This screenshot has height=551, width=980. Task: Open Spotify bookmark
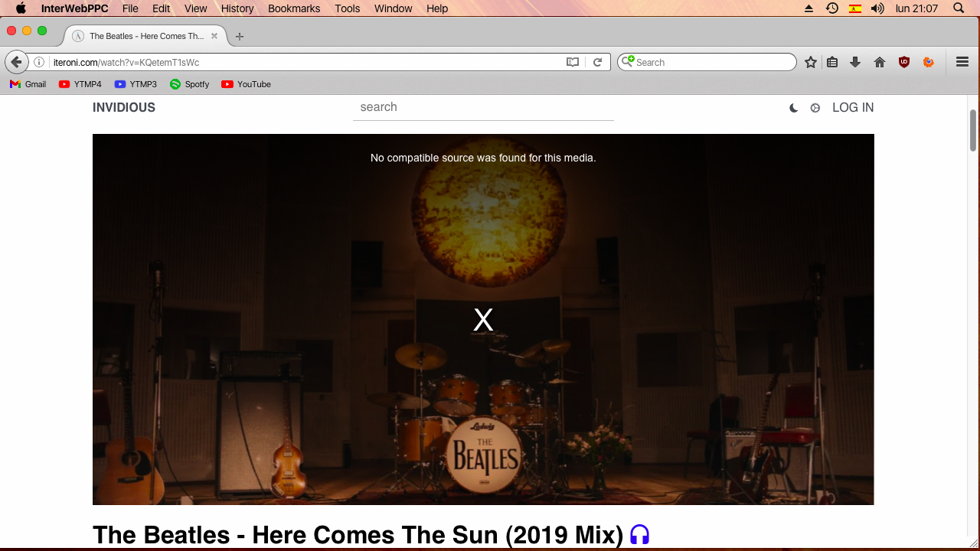tap(189, 84)
